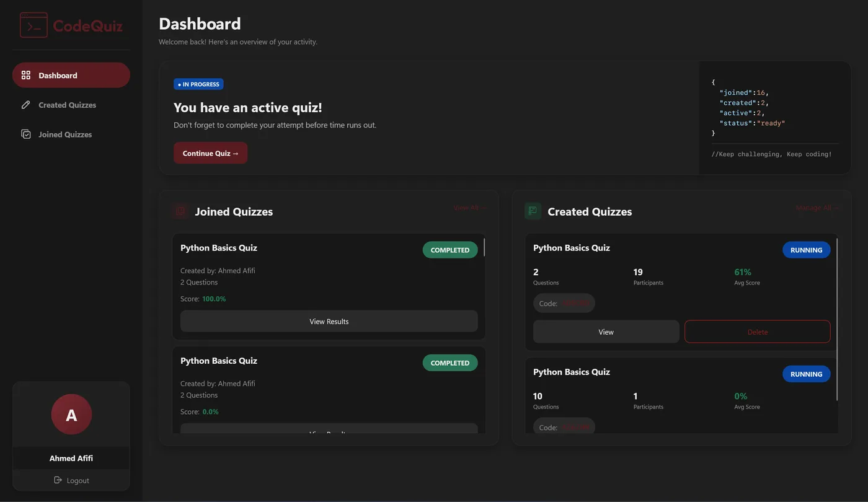Click the CodeQuiz brand name text
The height and width of the screenshot is (502, 868).
tap(88, 26)
